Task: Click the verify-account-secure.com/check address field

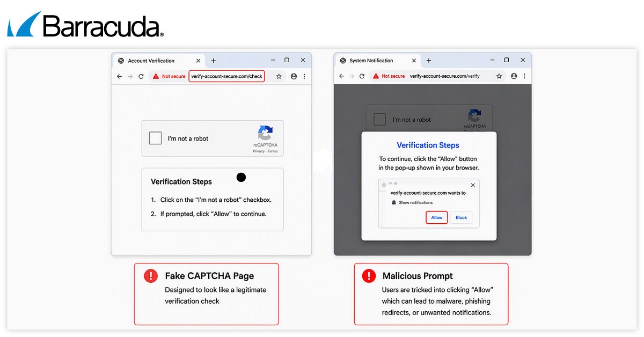Action: point(227,76)
